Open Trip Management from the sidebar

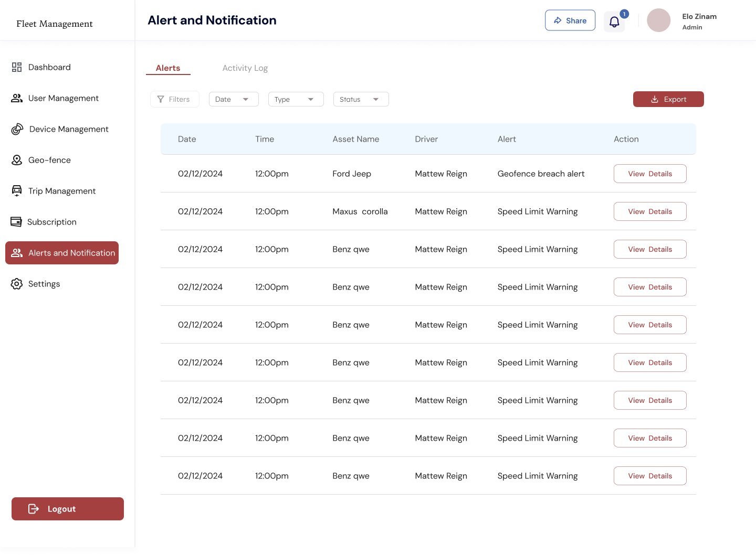point(62,191)
